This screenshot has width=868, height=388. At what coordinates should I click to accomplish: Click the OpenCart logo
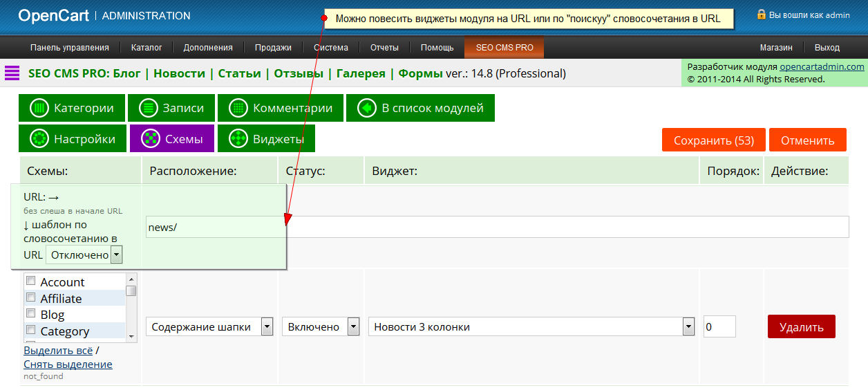(x=53, y=15)
